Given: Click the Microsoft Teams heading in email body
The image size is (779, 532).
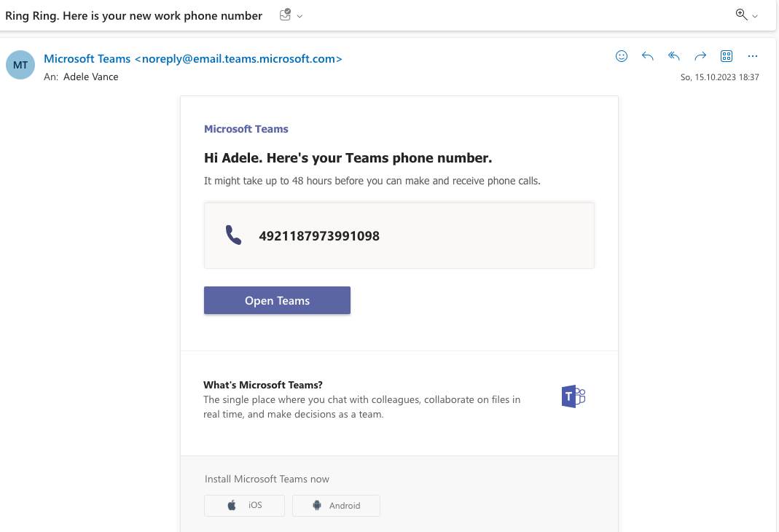Looking at the screenshot, I should 246,129.
